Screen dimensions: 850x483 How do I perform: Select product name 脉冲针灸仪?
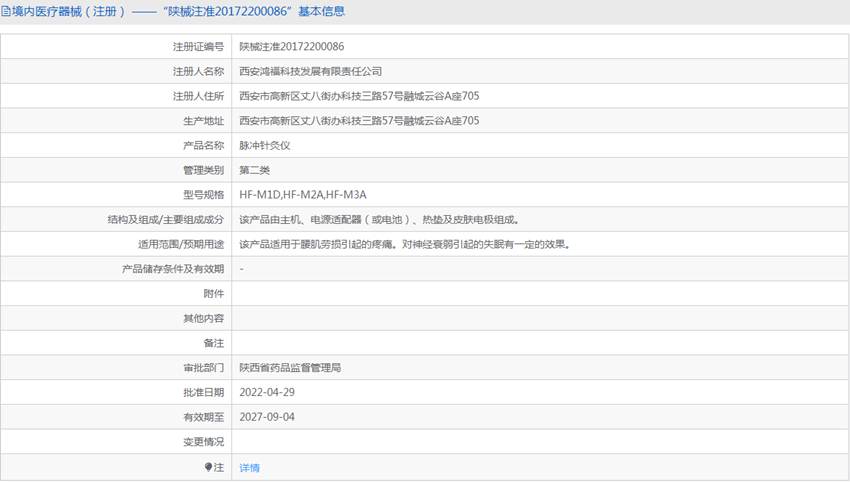coord(265,145)
